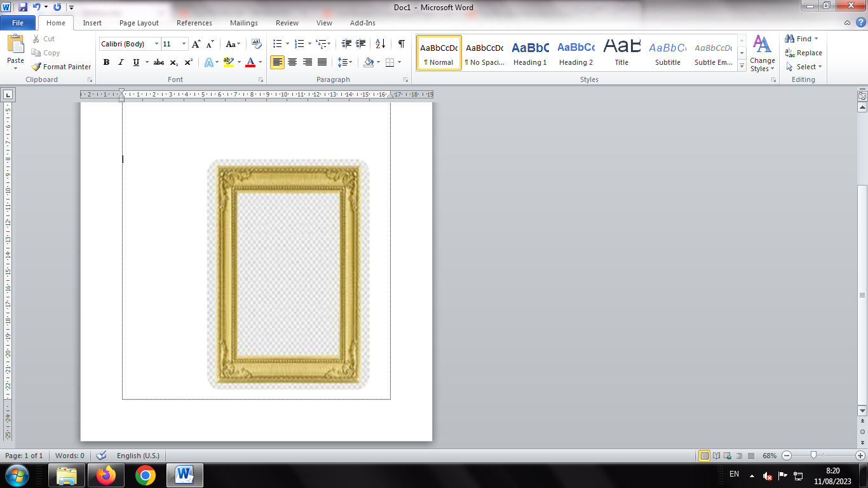Click the Cut scissors button
This screenshot has height=488, width=868.
[x=43, y=39]
